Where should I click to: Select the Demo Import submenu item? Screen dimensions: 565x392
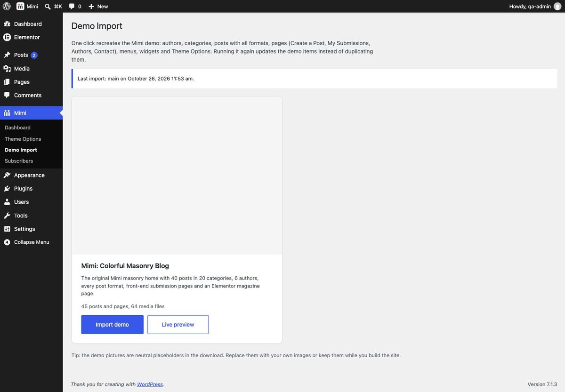click(x=21, y=150)
